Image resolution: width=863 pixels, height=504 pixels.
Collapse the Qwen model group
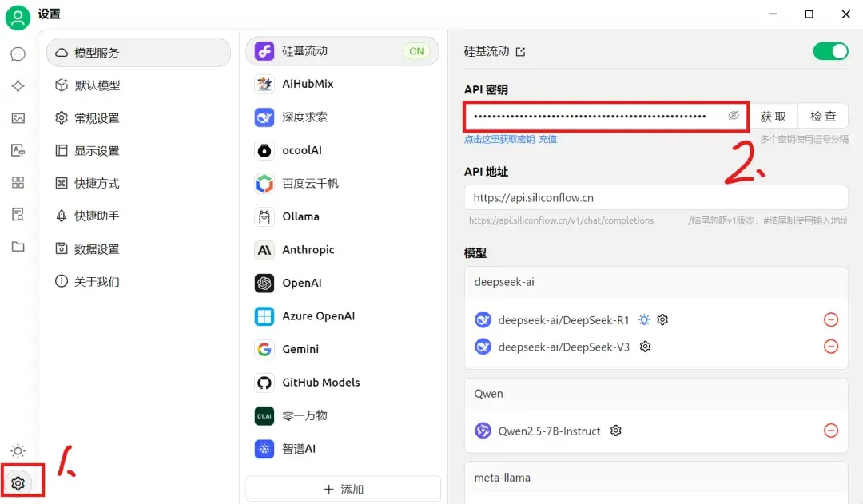[x=656, y=394]
